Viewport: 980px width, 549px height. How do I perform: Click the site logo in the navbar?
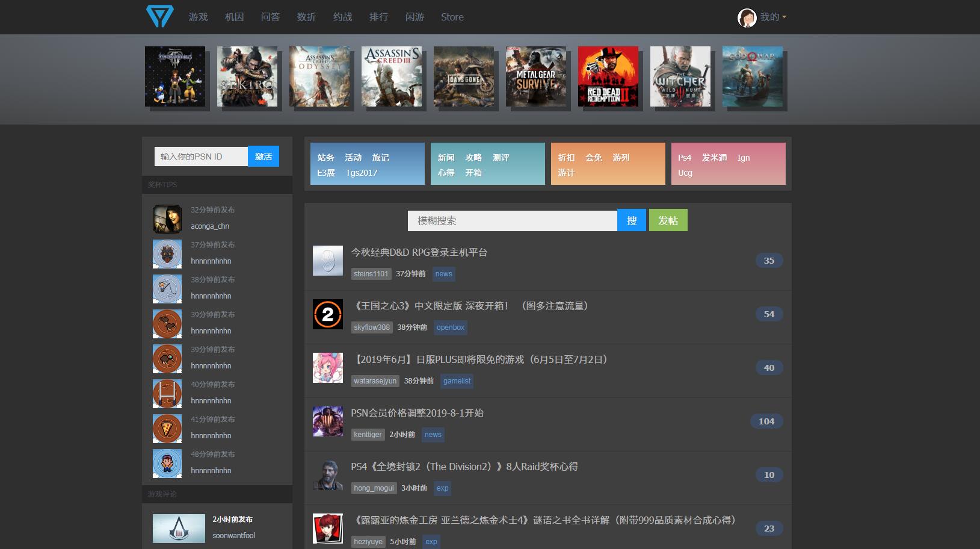159,16
